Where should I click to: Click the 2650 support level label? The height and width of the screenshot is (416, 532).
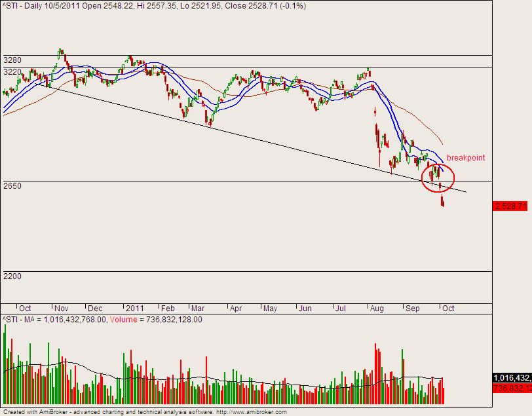[x=12, y=186]
